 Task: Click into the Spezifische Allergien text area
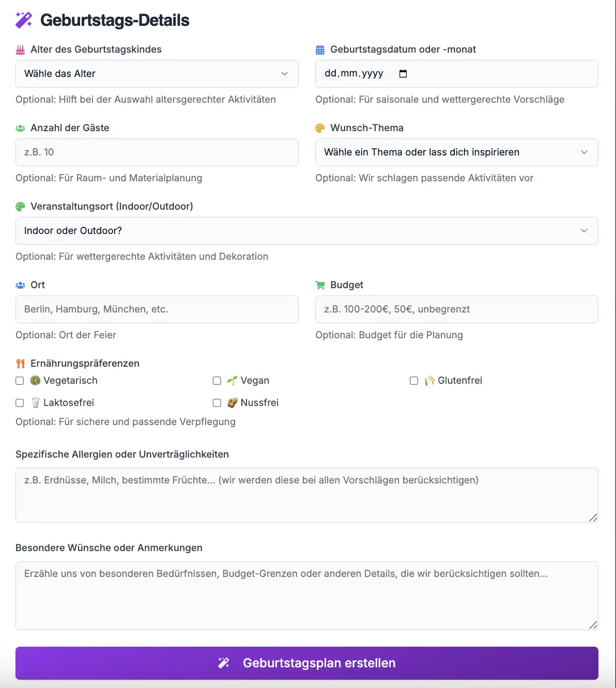tap(306, 495)
